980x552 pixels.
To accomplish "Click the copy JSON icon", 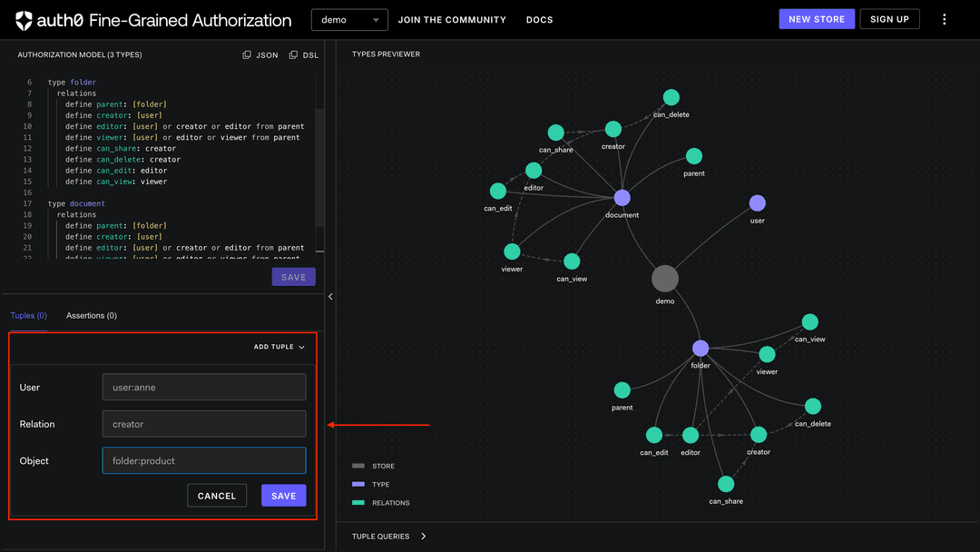I will coord(246,54).
